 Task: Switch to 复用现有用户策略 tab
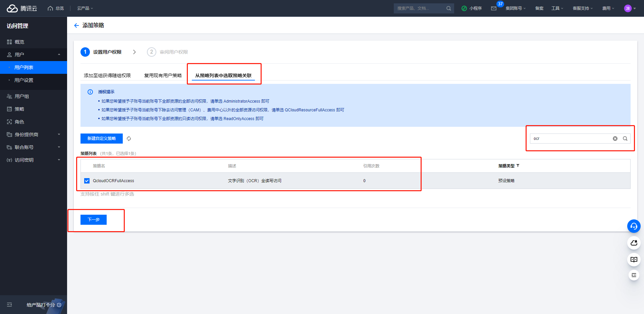(163, 75)
